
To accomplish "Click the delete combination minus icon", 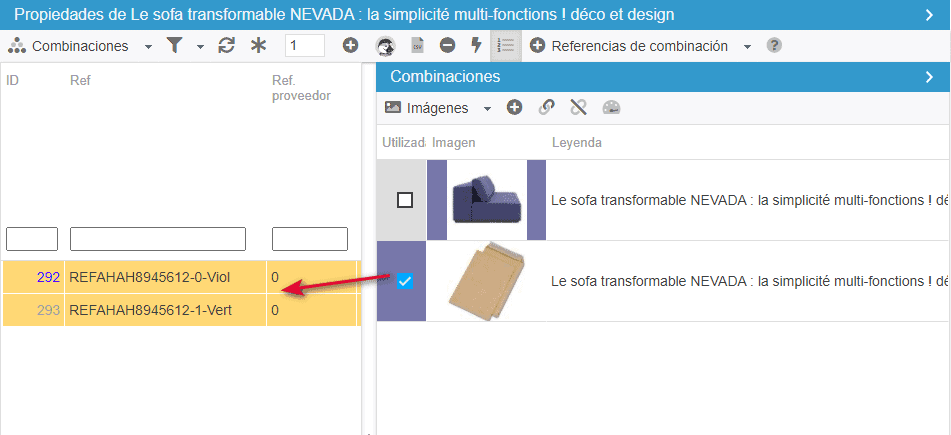I will 448,46.
